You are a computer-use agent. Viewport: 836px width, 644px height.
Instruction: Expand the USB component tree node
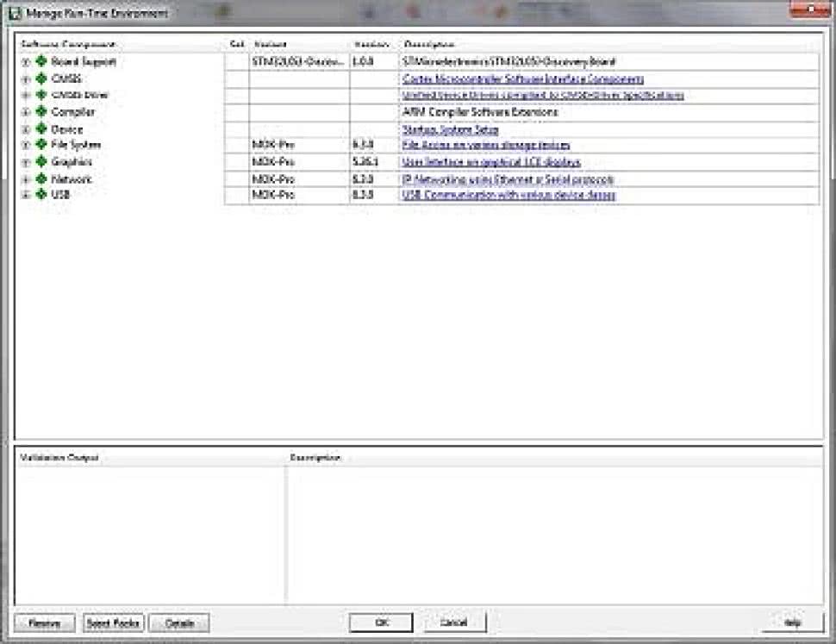click(26, 196)
